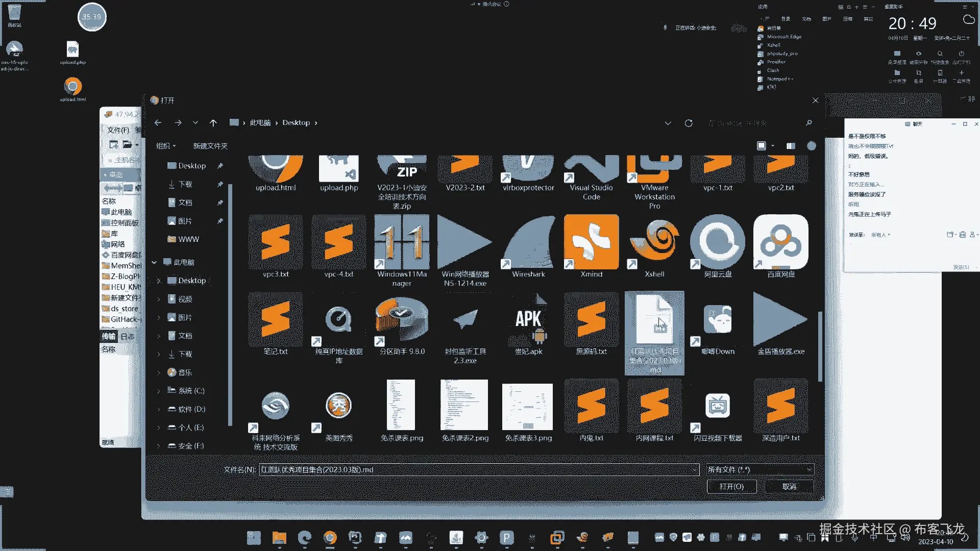980x551 pixels.
Task: Select the Wireshark shortcut icon
Action: coord(528,243)
